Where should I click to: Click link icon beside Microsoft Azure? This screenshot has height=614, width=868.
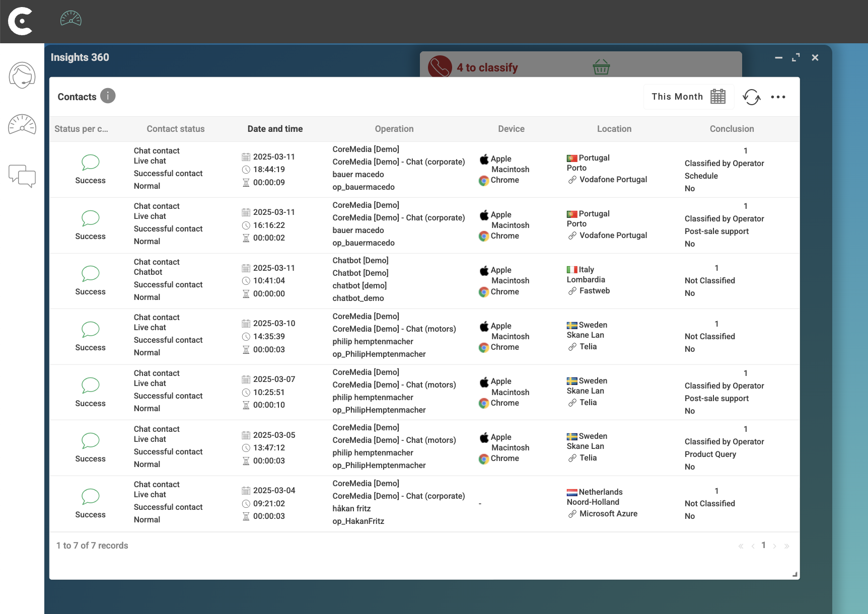572,514
